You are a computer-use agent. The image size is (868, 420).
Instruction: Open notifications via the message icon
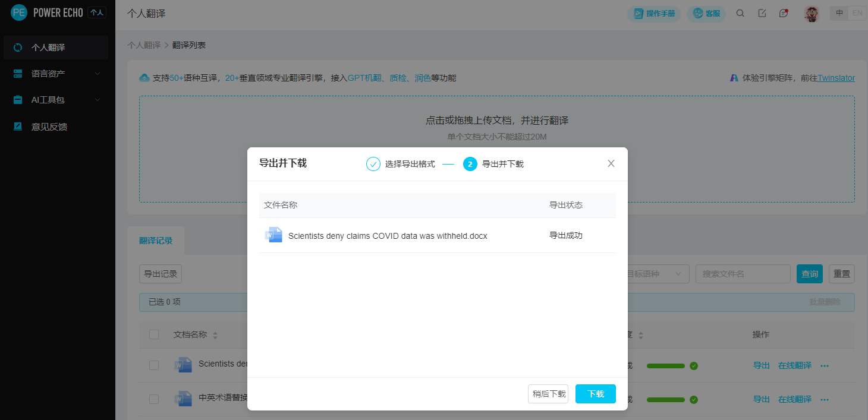(x=784, y=13)
